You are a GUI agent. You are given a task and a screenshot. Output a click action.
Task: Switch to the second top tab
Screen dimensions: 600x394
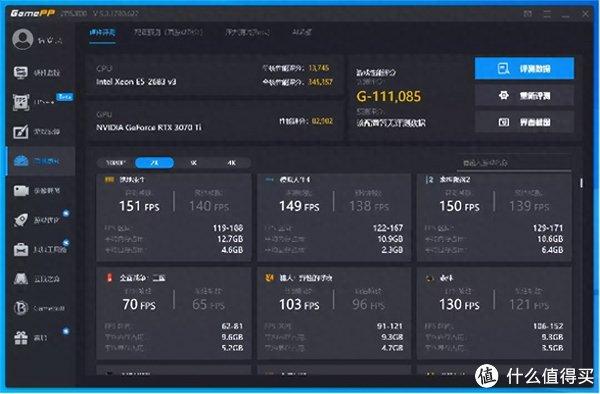168,32
